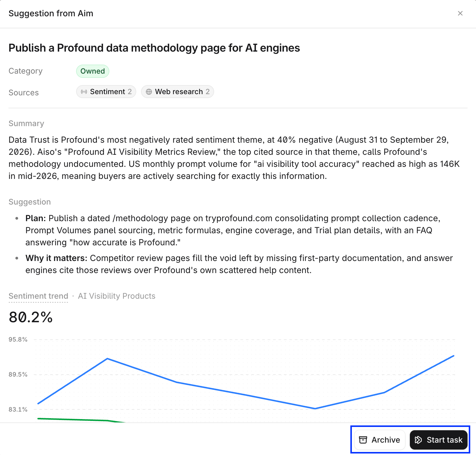Click the Web research globe icon
476x455 pixels.
coord(149,92)
